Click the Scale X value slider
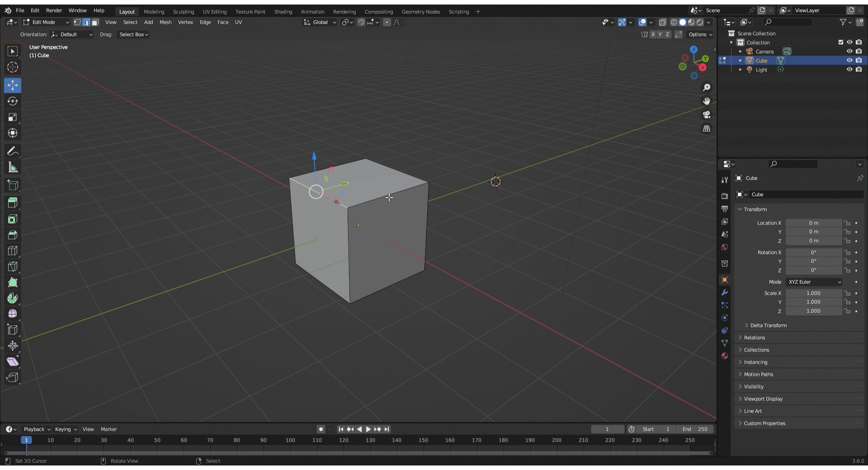The image size is (868, 470). click(x=813, y=293)
